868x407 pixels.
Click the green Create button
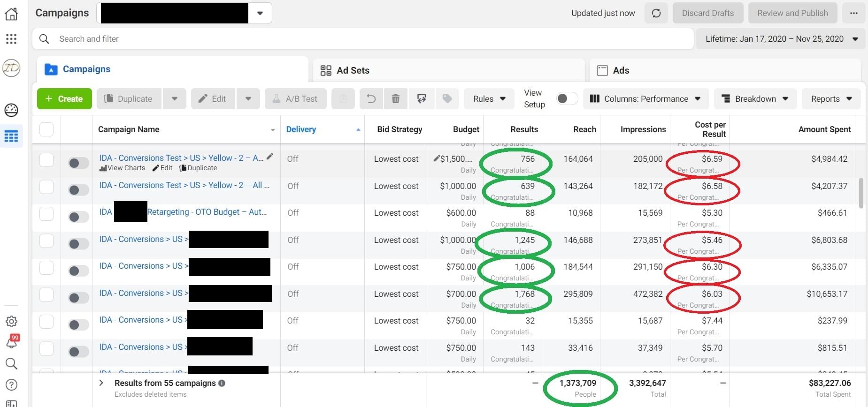coord(64,99)
